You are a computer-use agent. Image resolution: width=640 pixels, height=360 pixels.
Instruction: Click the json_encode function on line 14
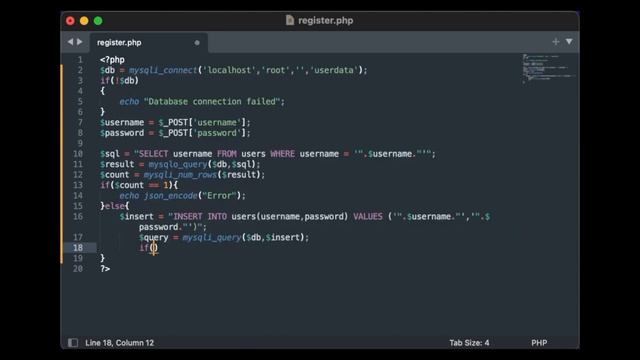[x=171, y=196]
